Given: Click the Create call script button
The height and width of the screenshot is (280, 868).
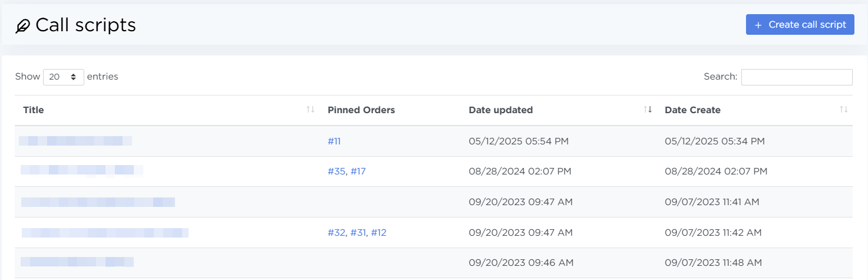Looking at the screenshot, I should pyautogui.click(x=800, y=25).
